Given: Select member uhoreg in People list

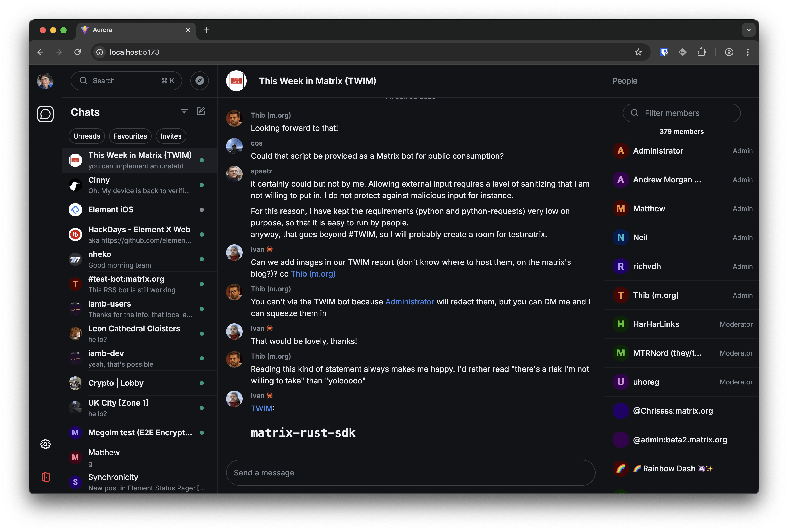Looking at the screenshot, I should (x=681, y=382).
